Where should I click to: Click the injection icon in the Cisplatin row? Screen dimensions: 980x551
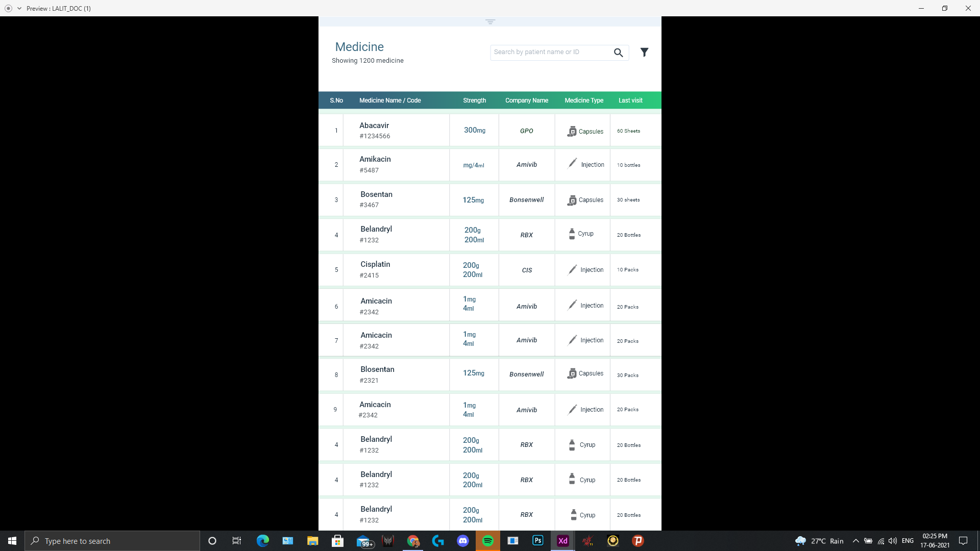coord(572,269)
